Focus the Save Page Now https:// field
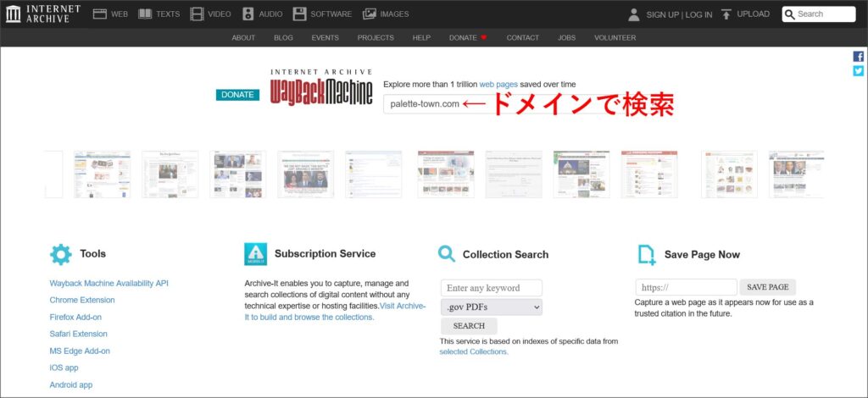This screenshot has width=868, height=398. (686, 287)
